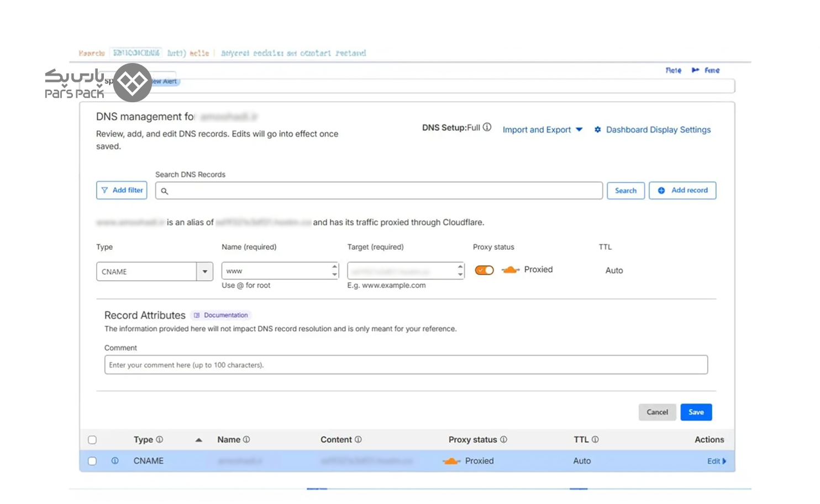The width and height of the screenshot is (820, 504).
Task: Click the info icon beside TTL header
Action: pyautogui.click(x=595, y=439)
